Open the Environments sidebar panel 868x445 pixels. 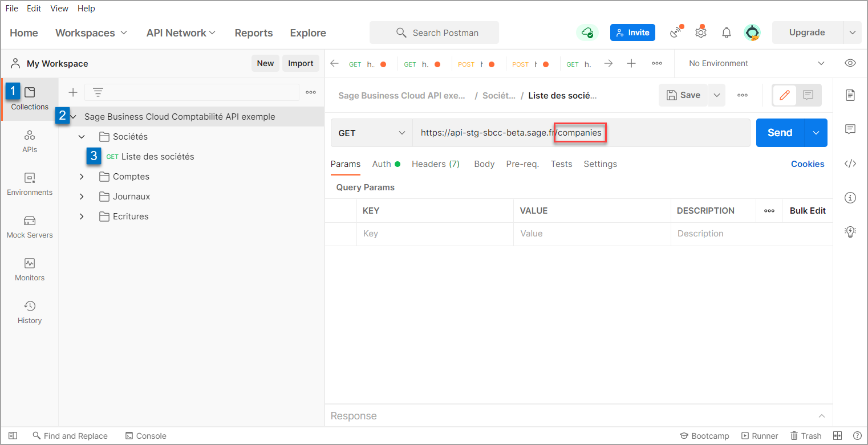(30, 185)
